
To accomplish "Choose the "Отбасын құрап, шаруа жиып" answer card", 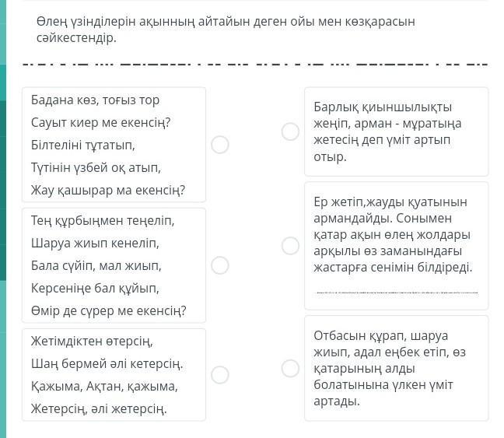I will pyautogui.click(x=396, y=368).
